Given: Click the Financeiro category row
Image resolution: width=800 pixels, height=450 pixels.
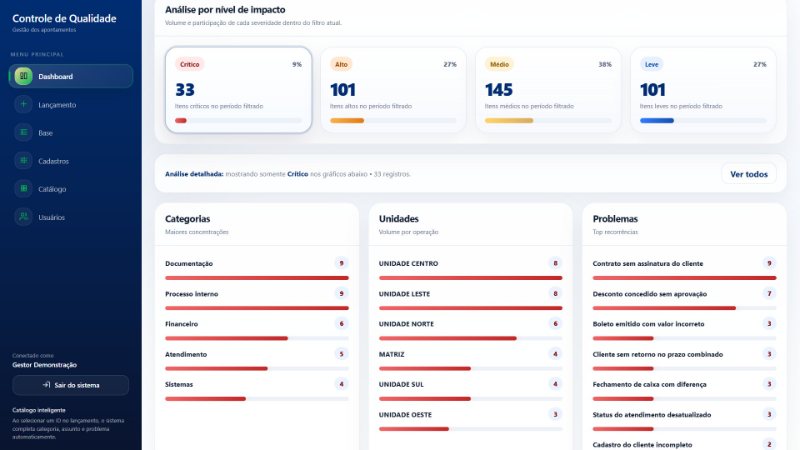Looking at the screenshot, I should [x=257, y=330].
